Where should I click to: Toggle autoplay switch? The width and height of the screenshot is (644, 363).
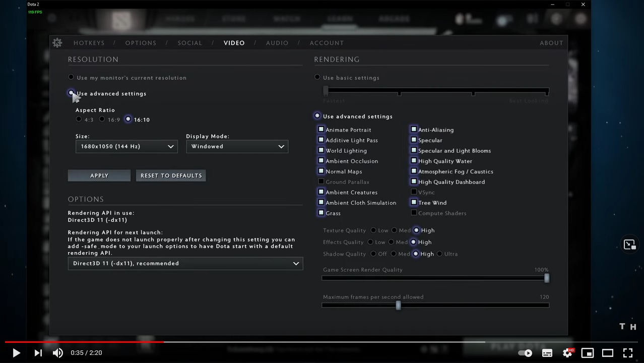(x=525, y=353)
